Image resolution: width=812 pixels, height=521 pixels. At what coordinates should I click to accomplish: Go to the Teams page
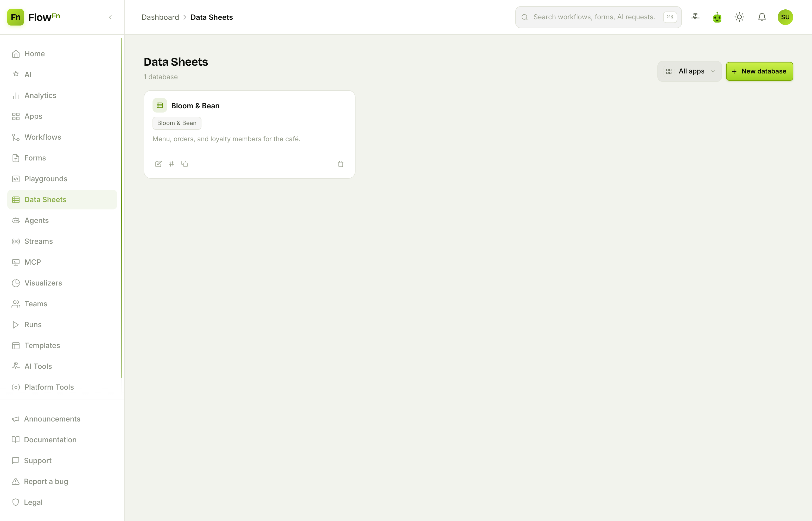pos(62,304)
